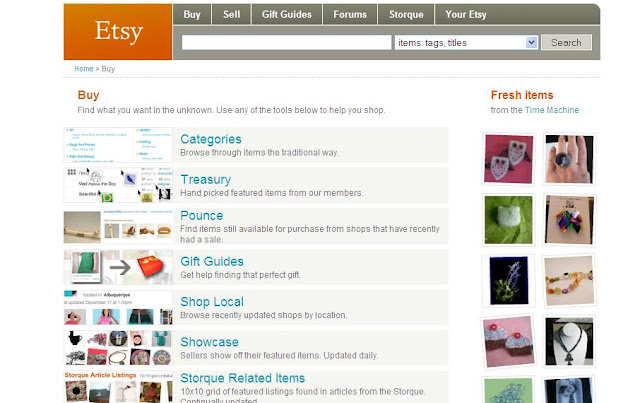Expand the items: tags, titles dropdown
The height and width of the screenshot is (403, 640).
coord(466,42)
